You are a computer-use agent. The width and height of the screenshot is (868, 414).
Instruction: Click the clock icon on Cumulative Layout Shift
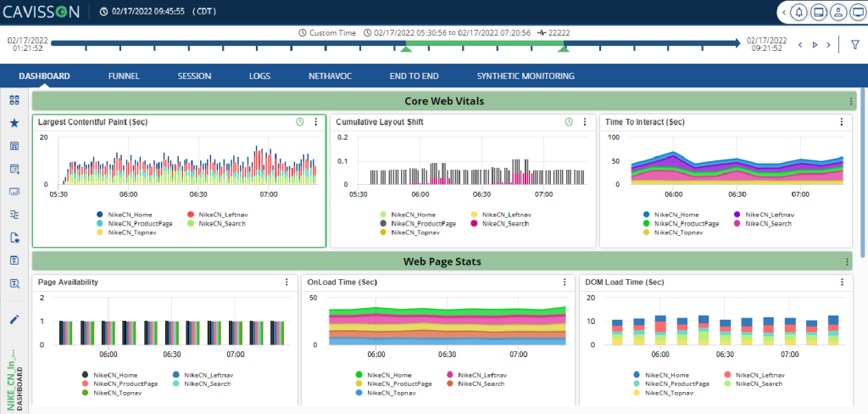pos(569,122)
